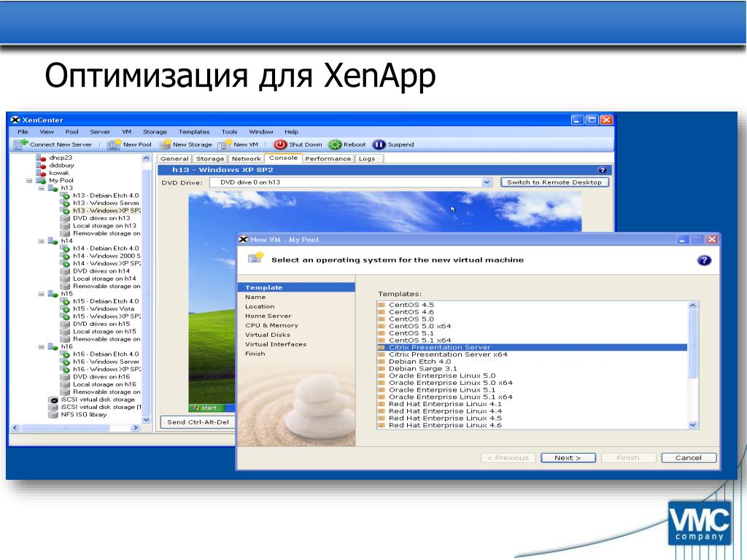Select the didsbury server icon
Viewport: 747px width, 560px height.
41,166
